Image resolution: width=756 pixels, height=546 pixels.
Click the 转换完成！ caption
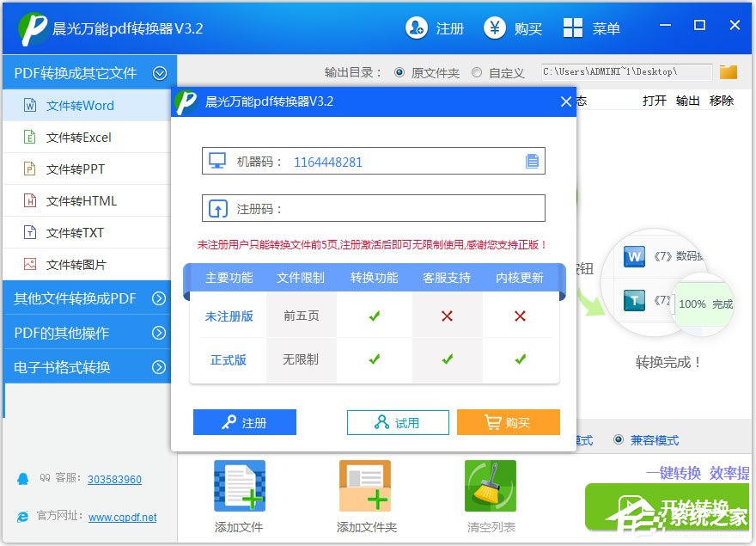[668, 362]
